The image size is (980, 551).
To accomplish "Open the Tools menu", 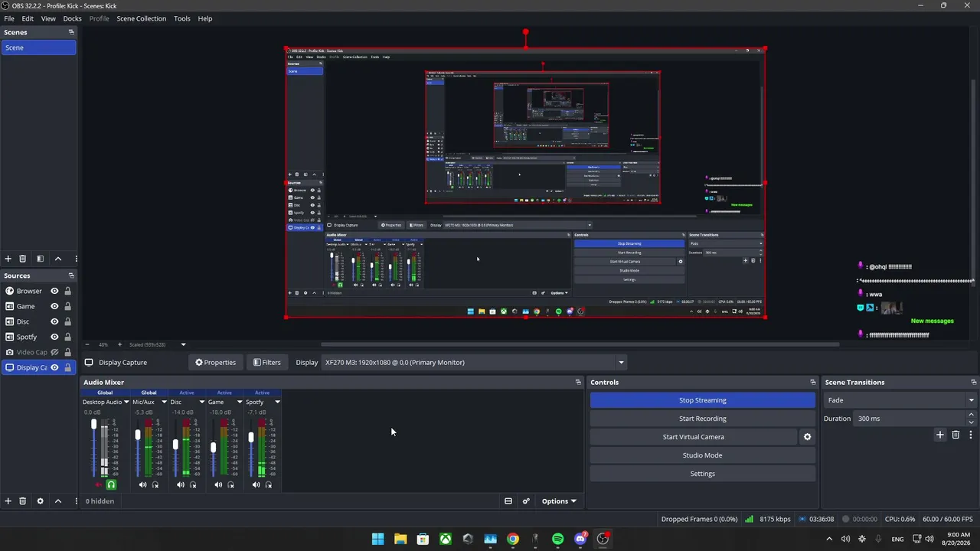I will (182, 18).
